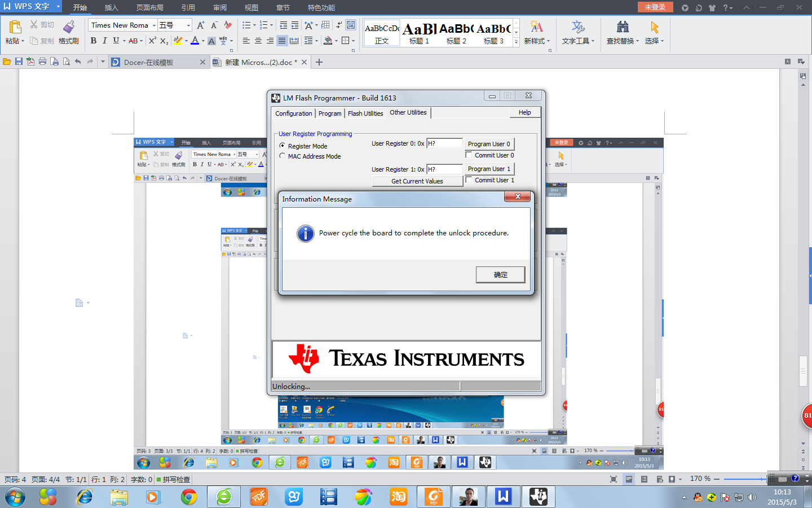Click the paste clipboard icon

[15, 27]
